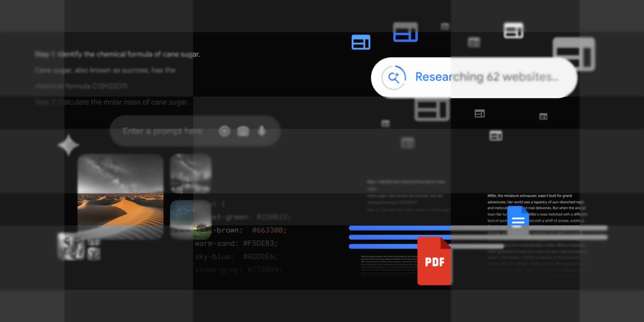Click the 'Millie, the miniature schnauzer' paragraph opening line

(x=530, y=196)
